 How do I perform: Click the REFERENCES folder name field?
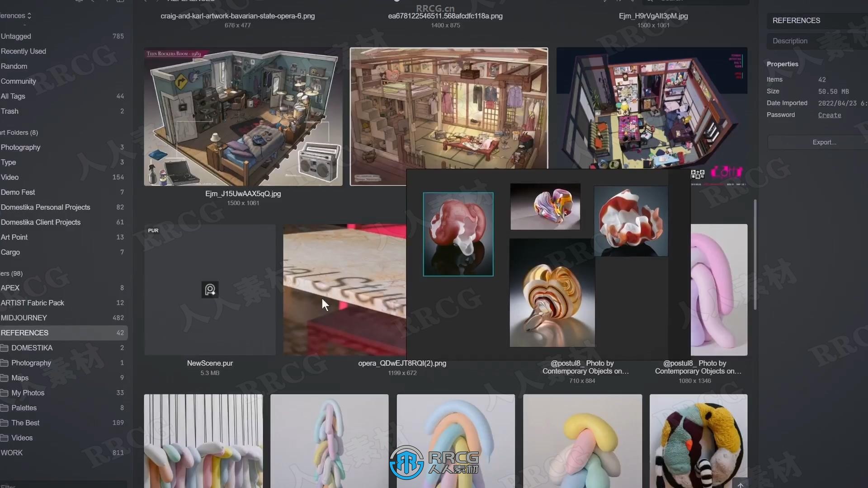pos(817,21)
